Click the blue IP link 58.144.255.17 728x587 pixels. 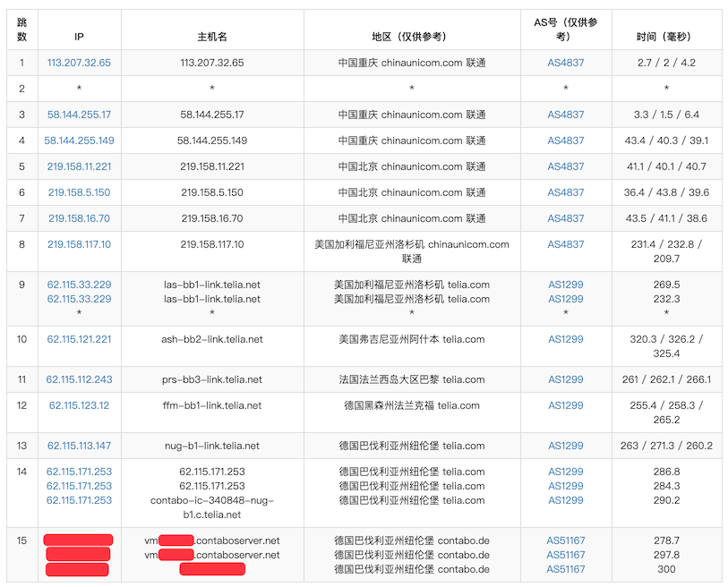tap(79, 115)
